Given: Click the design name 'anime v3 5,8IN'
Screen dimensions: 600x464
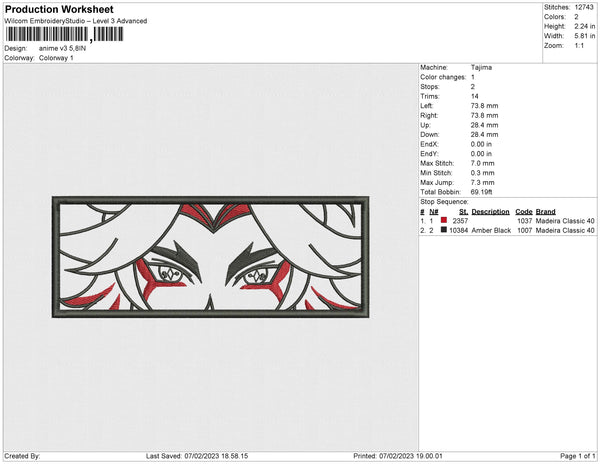Looking at the screenshot, I should tap(62, 49).
